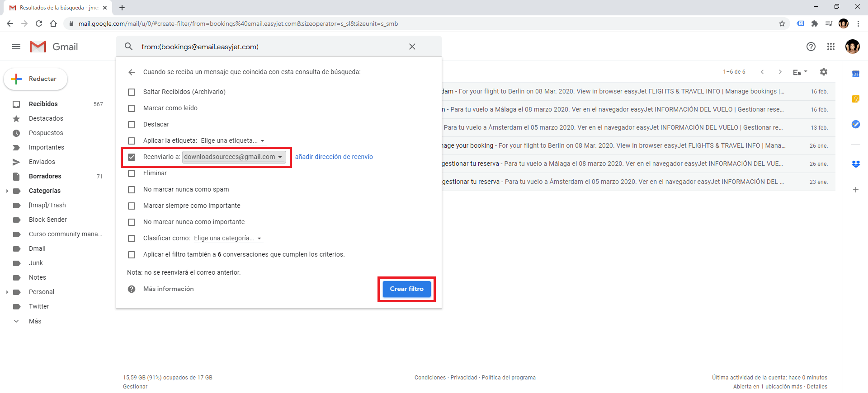Open the Elige una etiqueta dropdown
868x393 pixels.
232,140
